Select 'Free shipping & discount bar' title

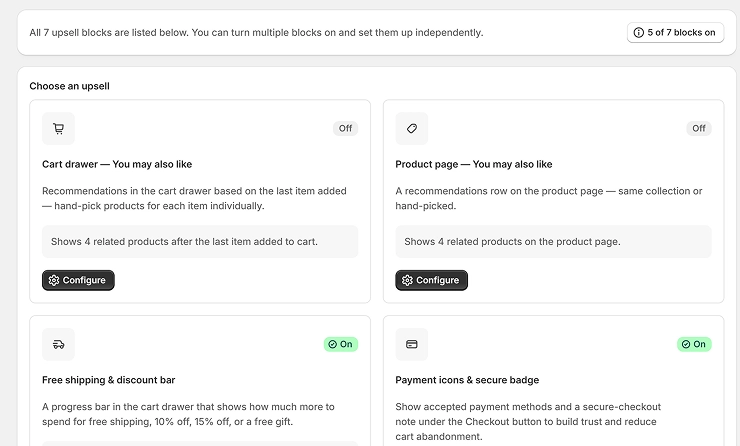(109, 380)
